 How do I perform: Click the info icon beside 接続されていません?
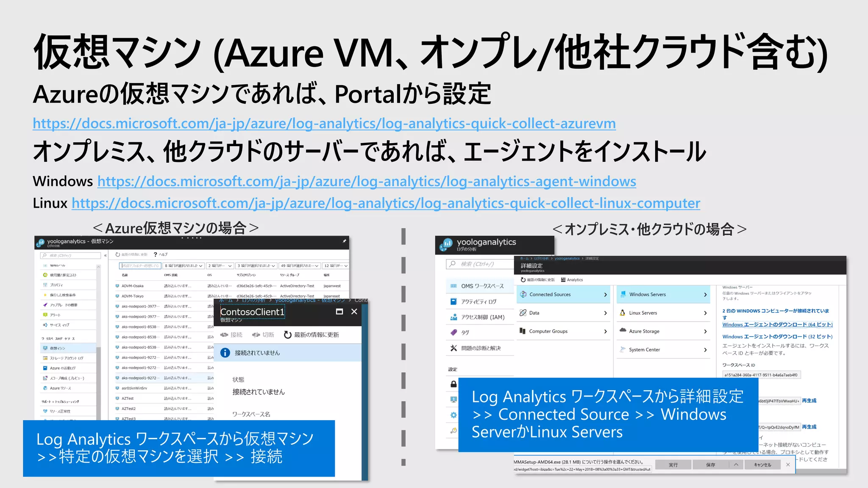coord(225,352)
